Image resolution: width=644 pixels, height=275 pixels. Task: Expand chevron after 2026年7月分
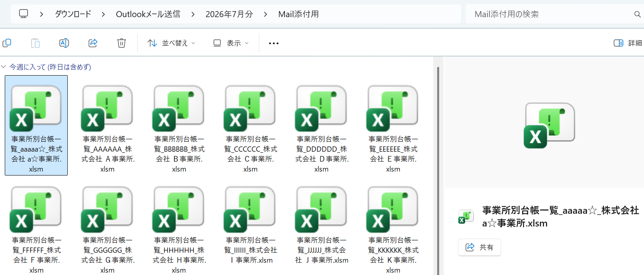(x=265, y=14)
